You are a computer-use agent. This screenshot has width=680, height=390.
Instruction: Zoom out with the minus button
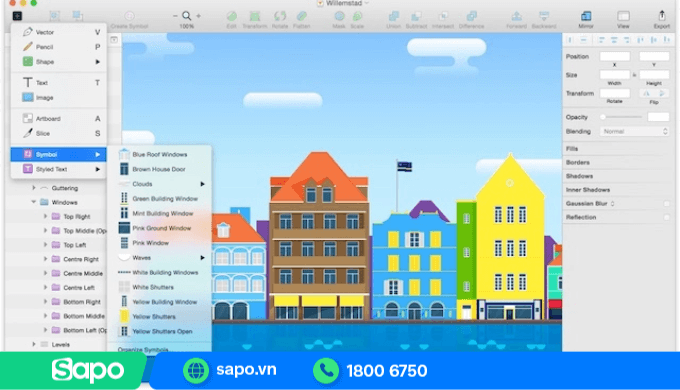pyautogui.click(x=175, y=16)
